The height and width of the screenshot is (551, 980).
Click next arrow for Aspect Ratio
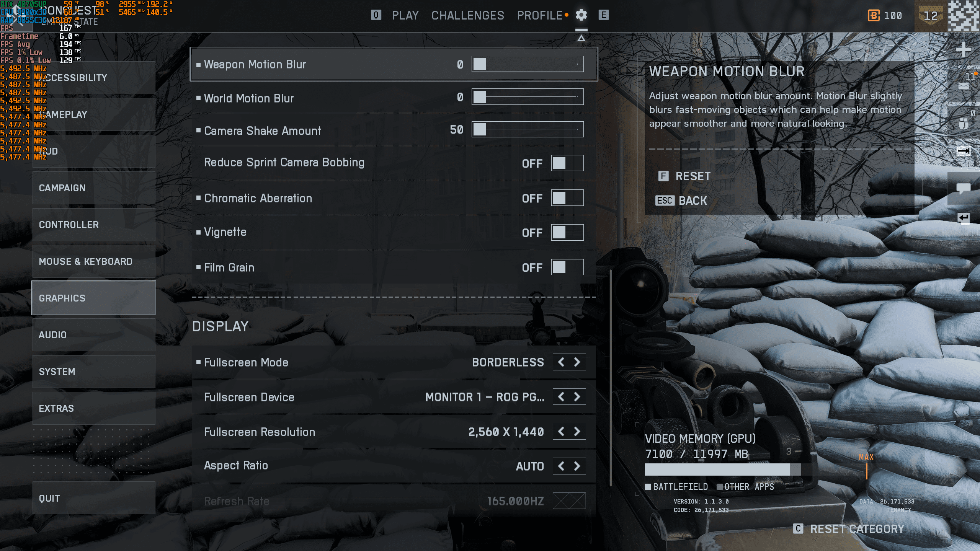click(577, 466)
